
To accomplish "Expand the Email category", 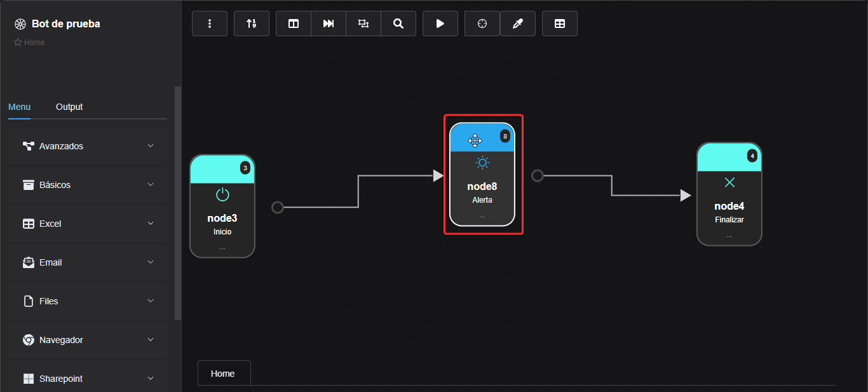I will 88,262.
